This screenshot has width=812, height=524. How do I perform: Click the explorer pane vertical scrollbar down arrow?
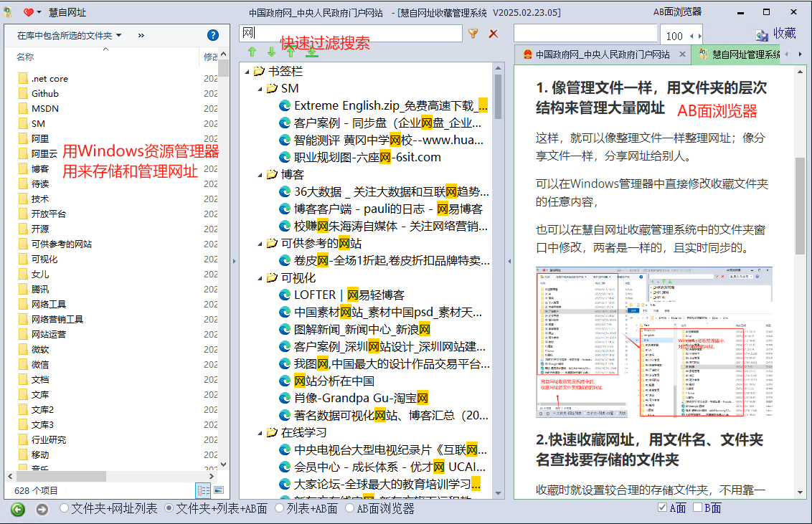224,465
